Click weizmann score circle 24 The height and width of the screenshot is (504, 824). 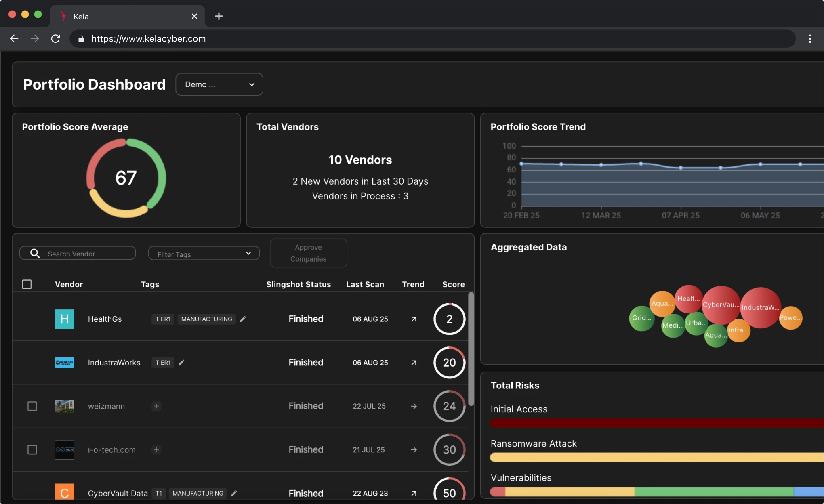point(450,406)
